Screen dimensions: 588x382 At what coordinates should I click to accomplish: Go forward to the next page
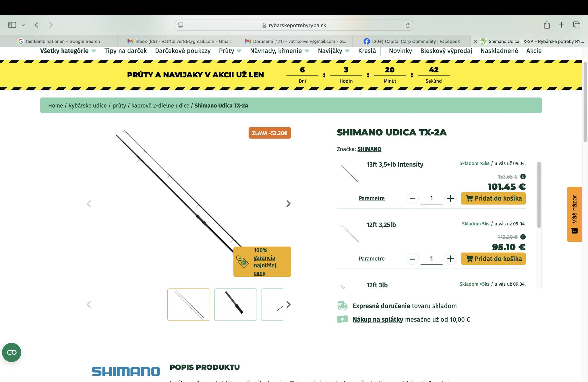(x=51, y=25)
